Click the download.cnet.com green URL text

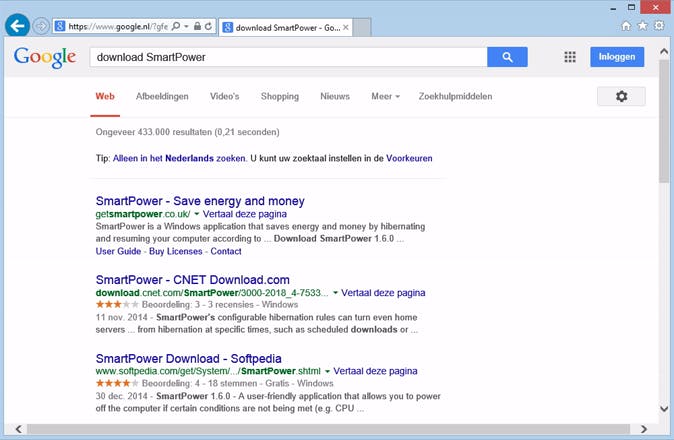pos(211,293)
